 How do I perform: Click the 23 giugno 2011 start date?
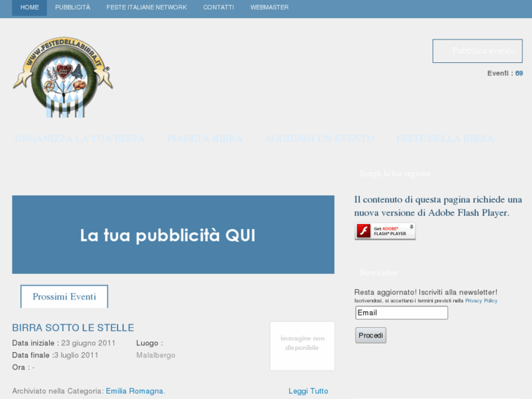[x=89, y=343]
